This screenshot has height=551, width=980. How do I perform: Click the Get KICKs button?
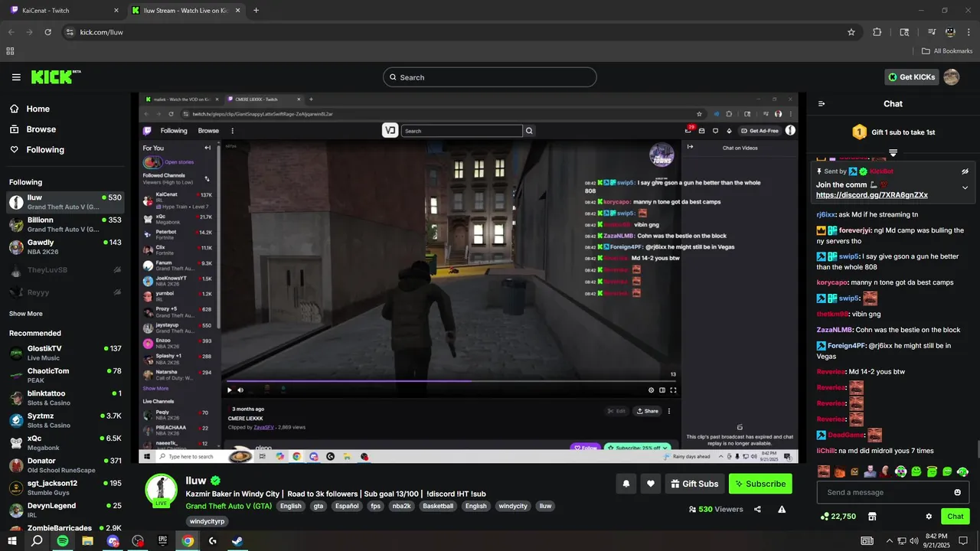(911, 77)
